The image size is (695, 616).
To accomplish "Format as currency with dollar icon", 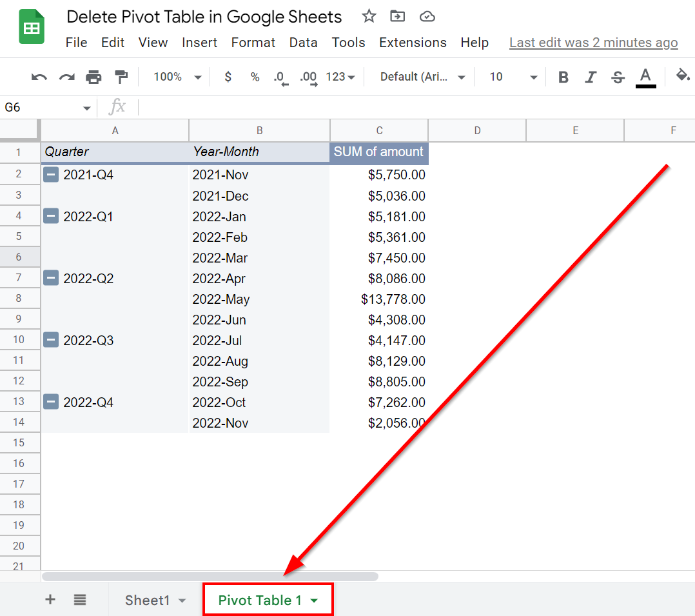I will pos(228,77).
